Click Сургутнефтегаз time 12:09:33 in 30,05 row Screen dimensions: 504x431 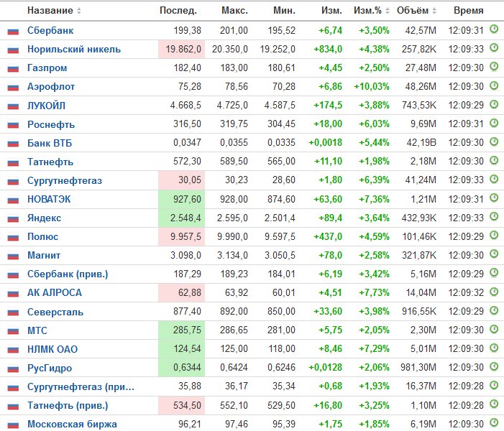[x=466, y=180]
